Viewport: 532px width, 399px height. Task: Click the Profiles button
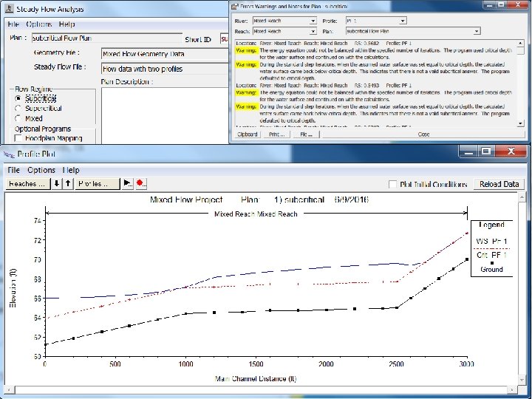pos(98,183)
